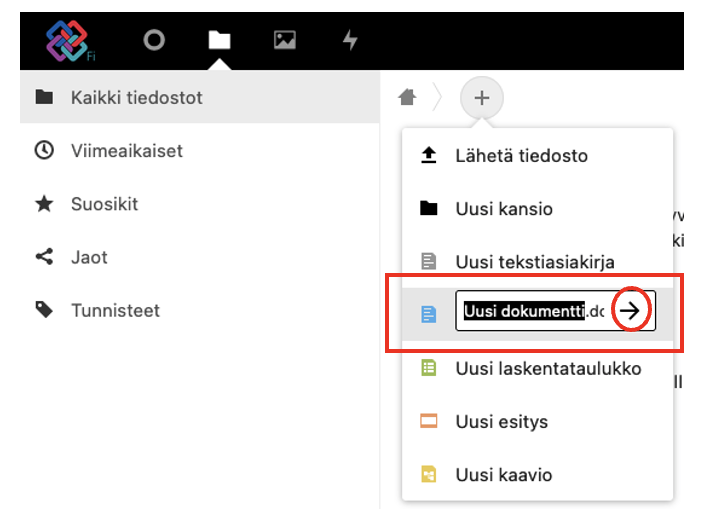705x518 pixels.
Task: Choose Uusi esitys presentation option
Action: point(501,421)
